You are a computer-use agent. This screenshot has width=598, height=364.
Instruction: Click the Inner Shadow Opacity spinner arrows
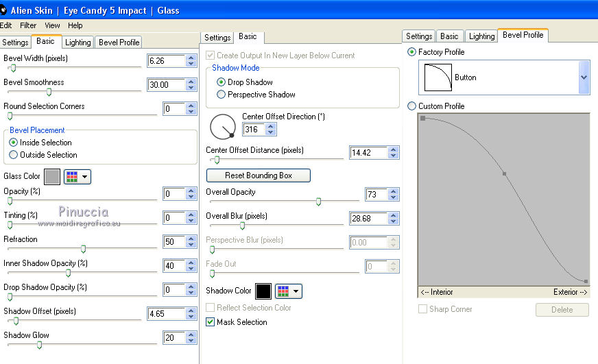[191, 266]
